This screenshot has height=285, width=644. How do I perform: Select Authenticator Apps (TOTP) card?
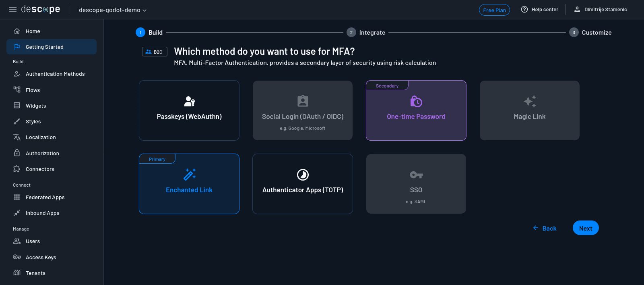coord(303,184)
